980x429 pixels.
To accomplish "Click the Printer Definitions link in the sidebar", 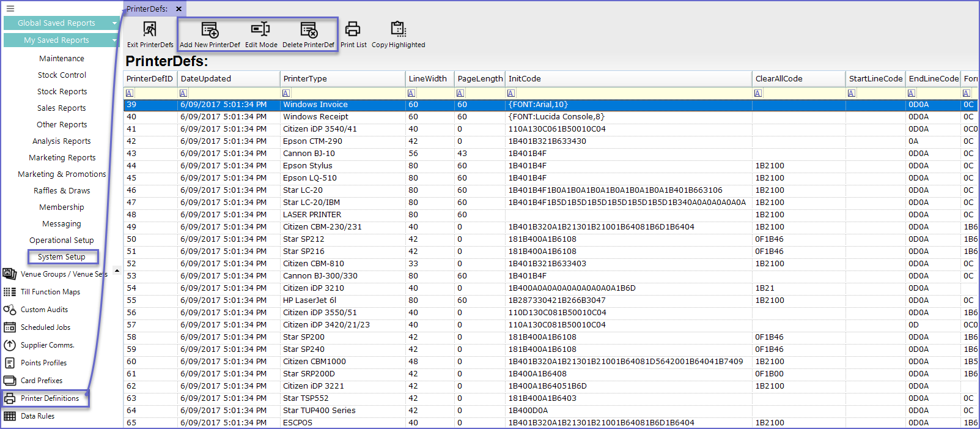I will 50,398.
